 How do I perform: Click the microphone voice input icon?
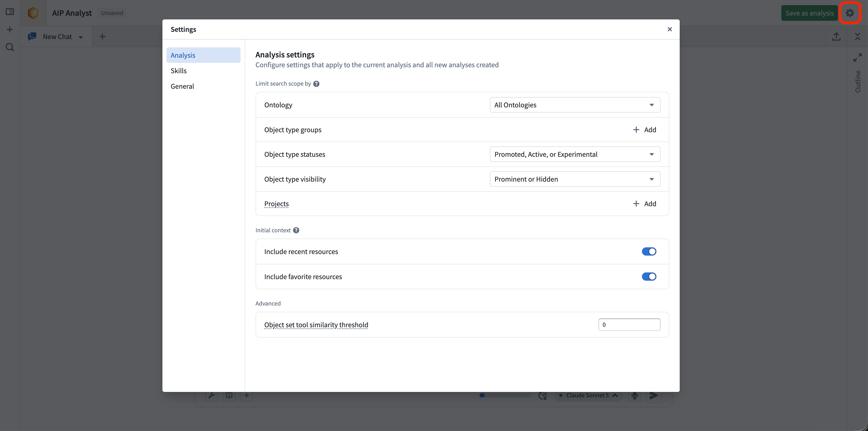(x=634, y=395)
